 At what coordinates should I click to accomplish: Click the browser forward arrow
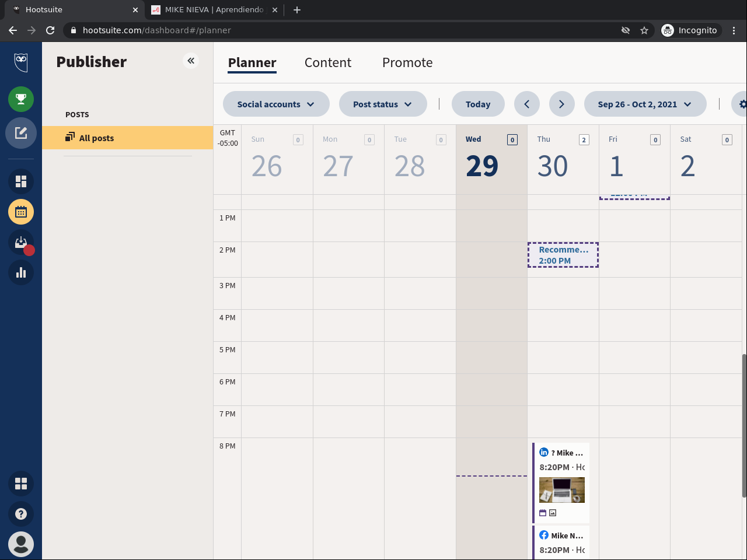click(32, 30)
